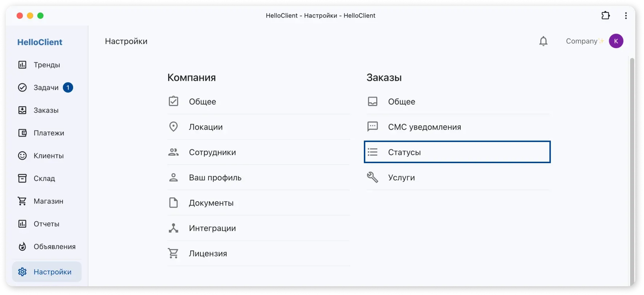
Task: Click the Тренды chart icon in sidebar
Action: pos(22,65)
